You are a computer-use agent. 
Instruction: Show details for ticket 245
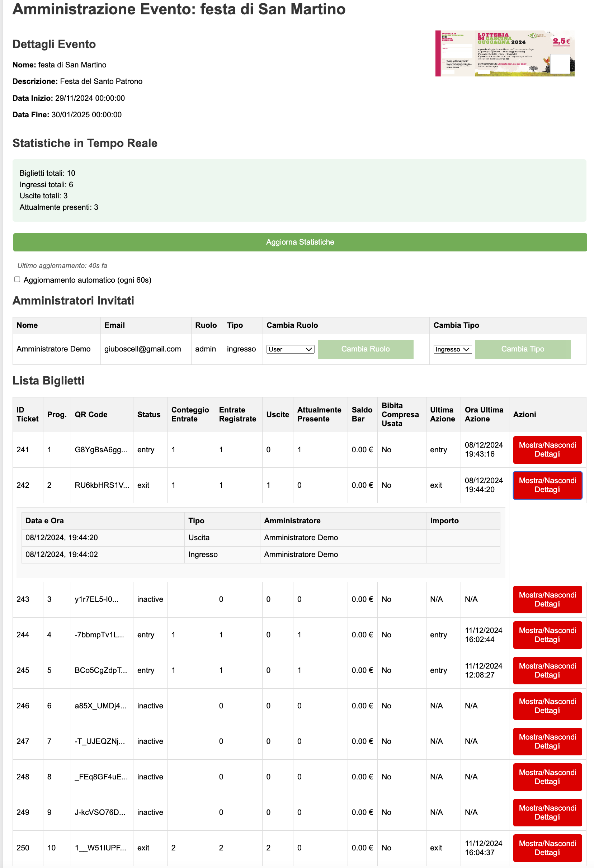coord(547,670)
